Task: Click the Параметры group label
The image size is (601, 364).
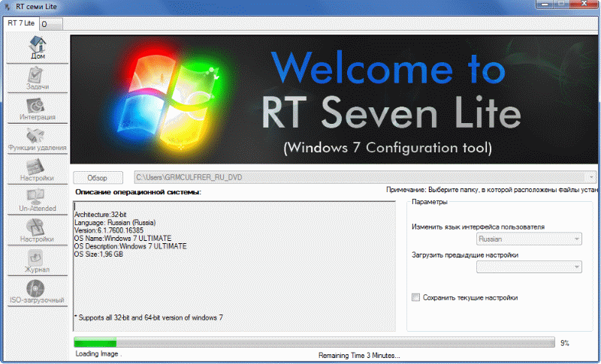Action: 429,202
